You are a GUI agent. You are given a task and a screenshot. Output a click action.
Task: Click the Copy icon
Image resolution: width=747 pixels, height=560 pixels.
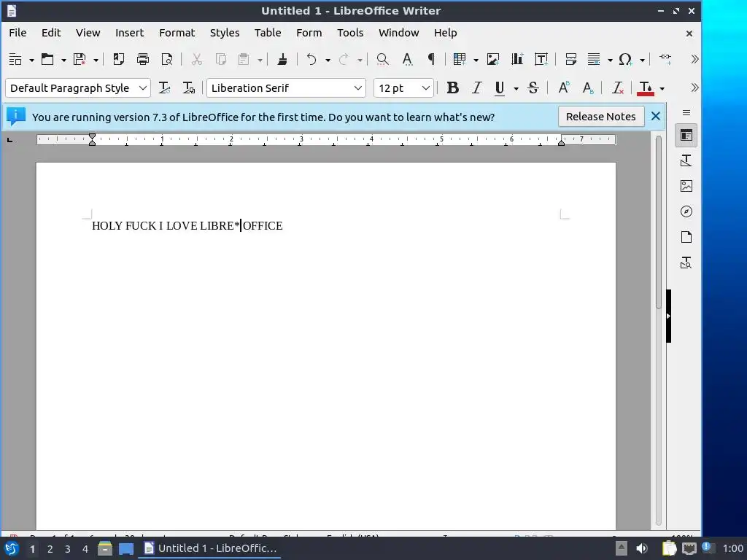point(220,59)
